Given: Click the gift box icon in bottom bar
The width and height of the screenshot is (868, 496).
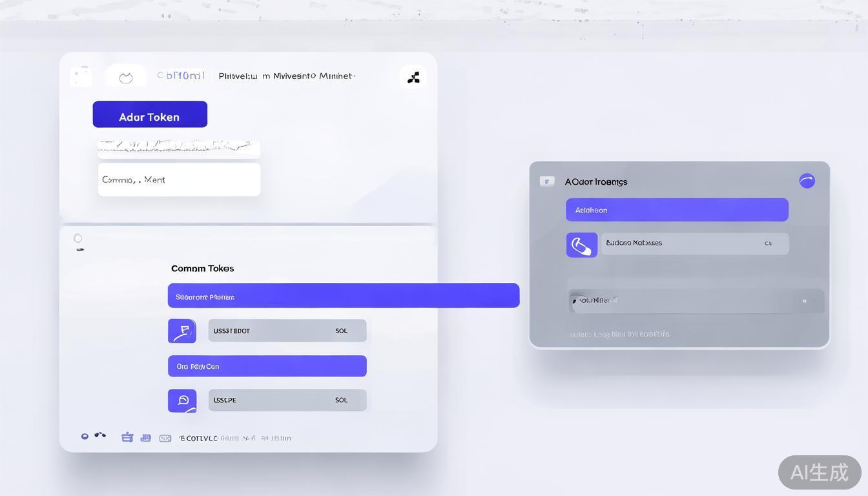Looking at the screenshot, I should coord(127,437).
